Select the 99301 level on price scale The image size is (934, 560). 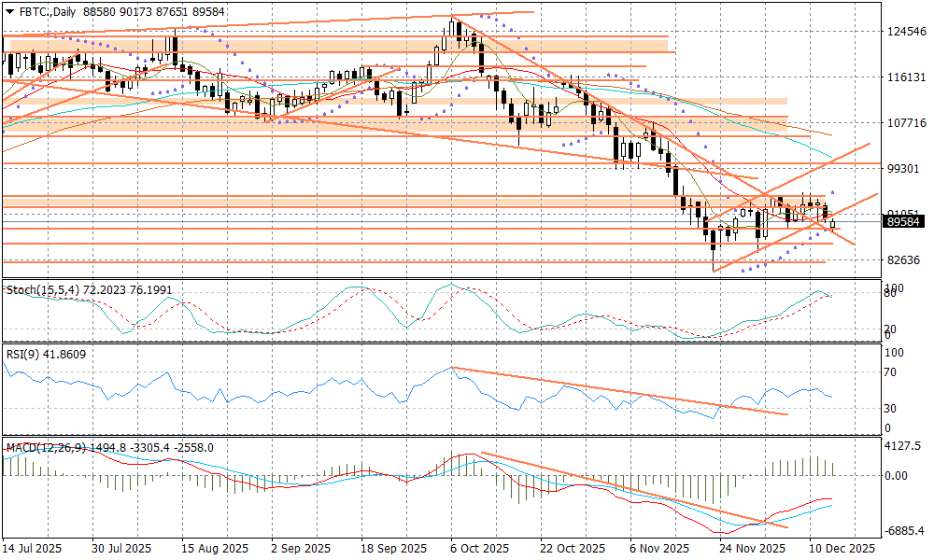tap(904, 169)
